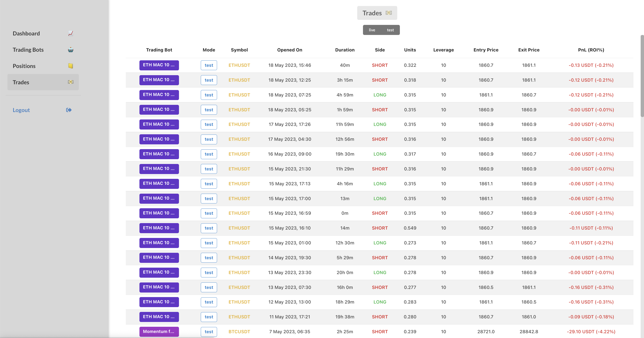Viewport: 644px width, 338px height.
Task: Click the BTCUSDT symbol link
Action: tap(239, 332)
